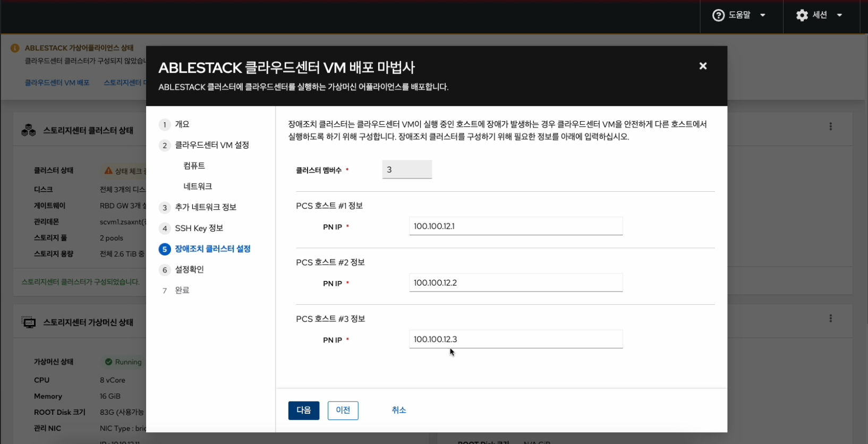This screenshot has width=868, height=444.
Task: Click the '클러스터 멤버수' label
Action: [x=319, y=170]
